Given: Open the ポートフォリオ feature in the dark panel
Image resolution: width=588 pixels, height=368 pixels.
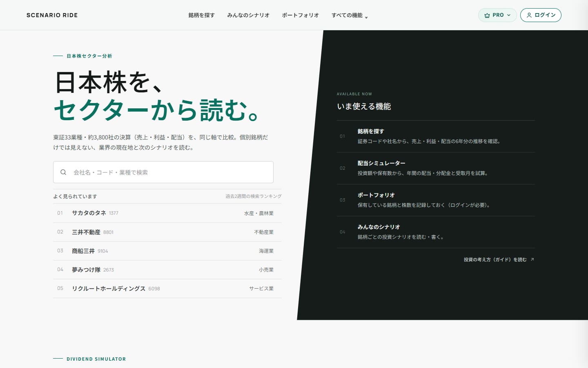Looking at the screenshot, I should [x=436, y=200].
